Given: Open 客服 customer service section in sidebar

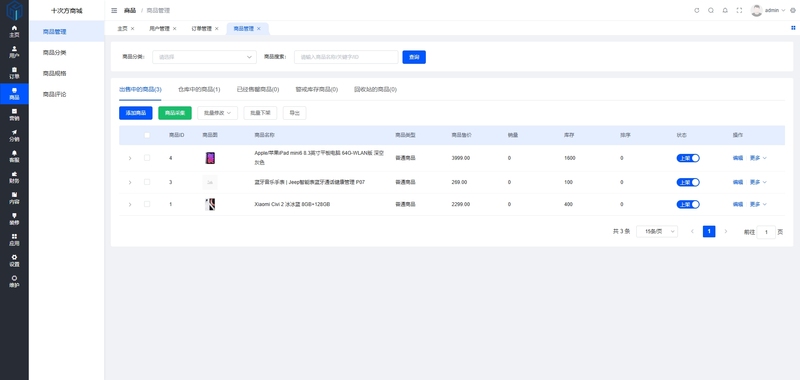Looking at the screenshot, I should pos(14,157).
